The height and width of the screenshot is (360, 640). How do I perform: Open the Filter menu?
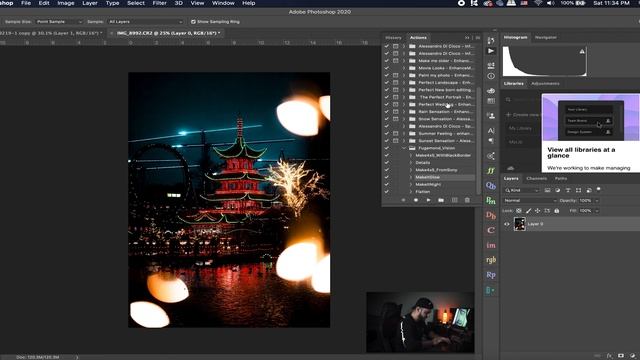click(x=159, y=3)
